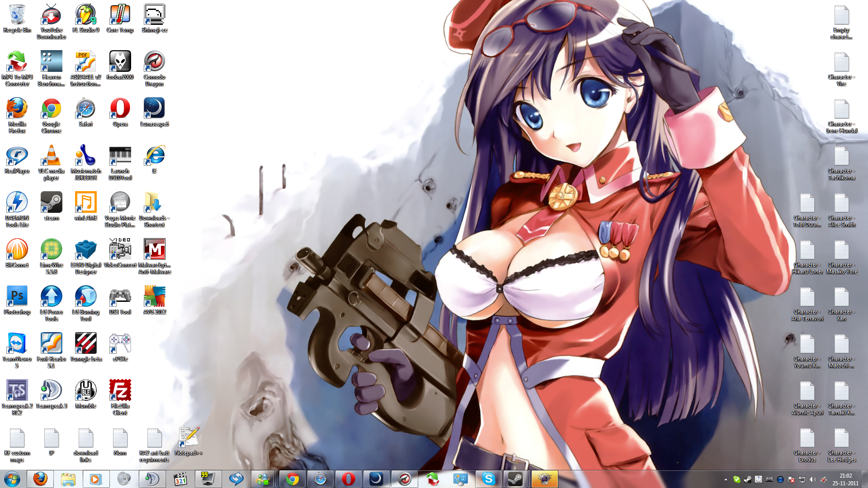Select the Lunascape6 desktop icon

click(x=155, y=113)
